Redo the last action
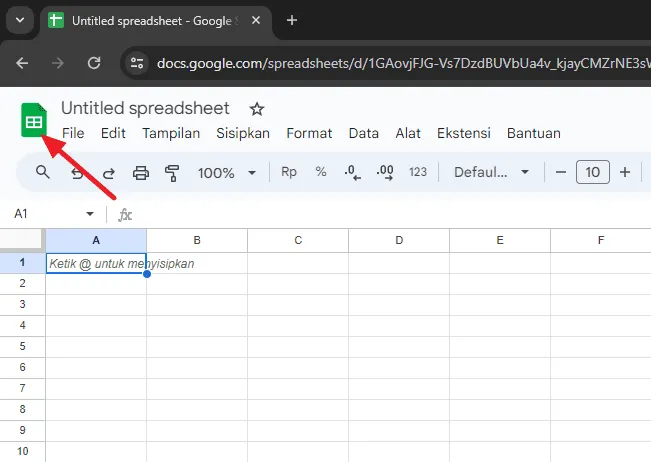This screenshot has width=651, height=462. tap(109, 173)
